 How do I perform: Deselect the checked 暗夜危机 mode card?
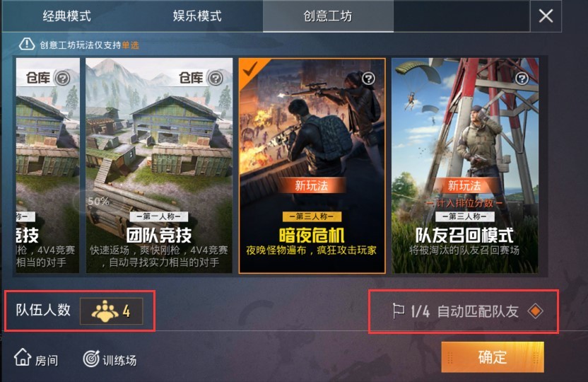312,166
